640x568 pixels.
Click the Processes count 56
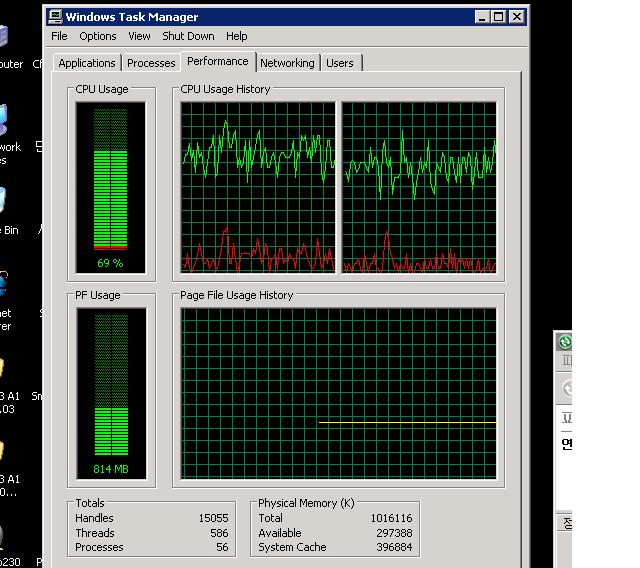pos(222,547)
